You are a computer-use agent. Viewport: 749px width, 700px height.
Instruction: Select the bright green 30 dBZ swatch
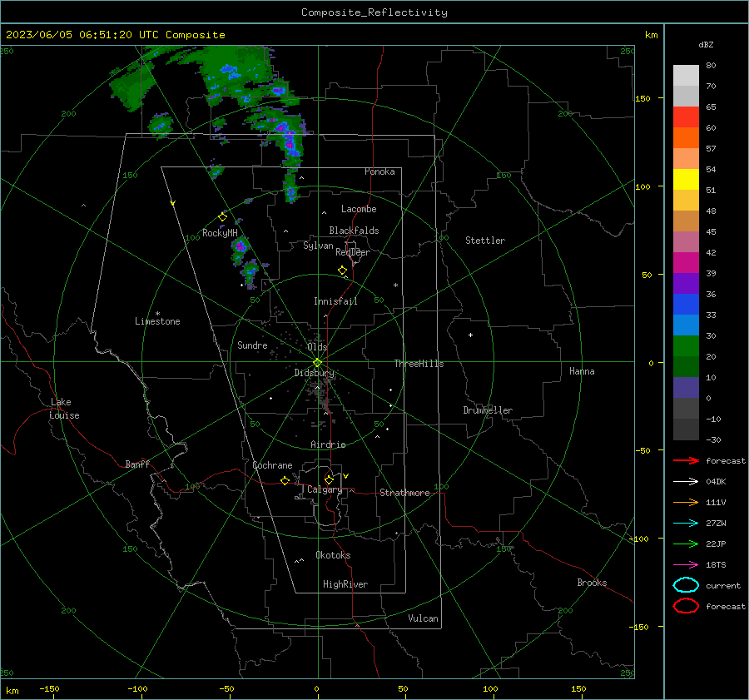pos(686,345)
